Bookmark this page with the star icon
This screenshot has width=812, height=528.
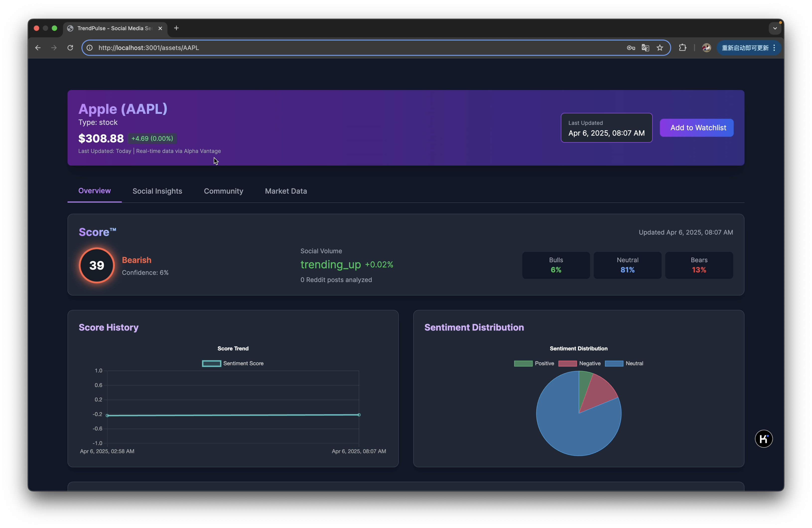click(660, 48)
